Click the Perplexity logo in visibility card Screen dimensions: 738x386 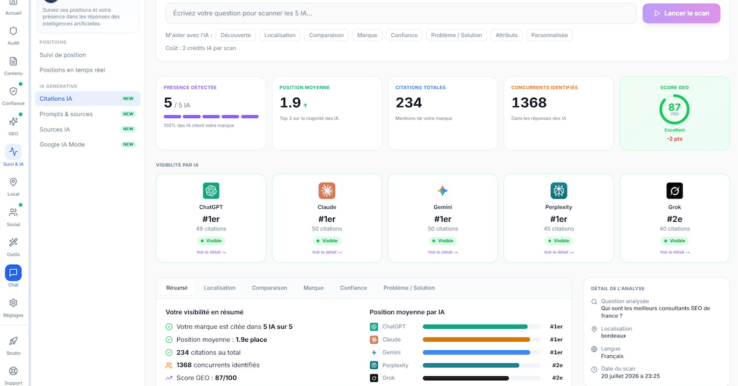coord(559,191)
